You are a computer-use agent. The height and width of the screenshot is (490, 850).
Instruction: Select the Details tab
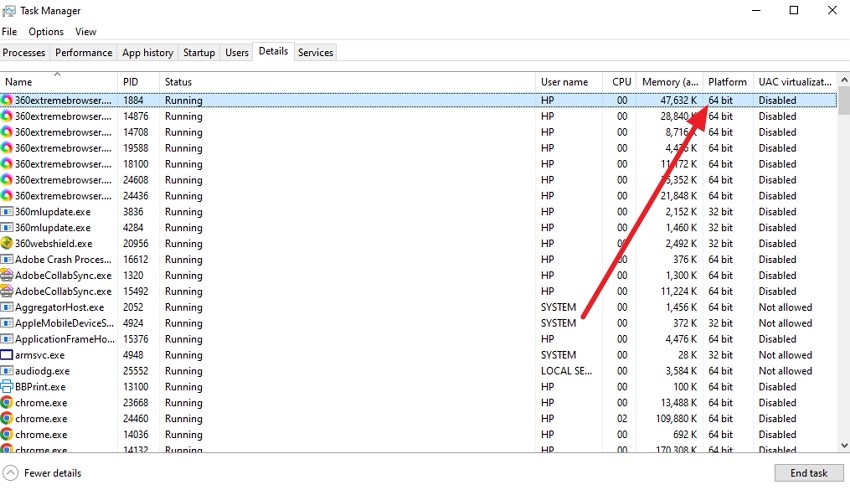273,51
